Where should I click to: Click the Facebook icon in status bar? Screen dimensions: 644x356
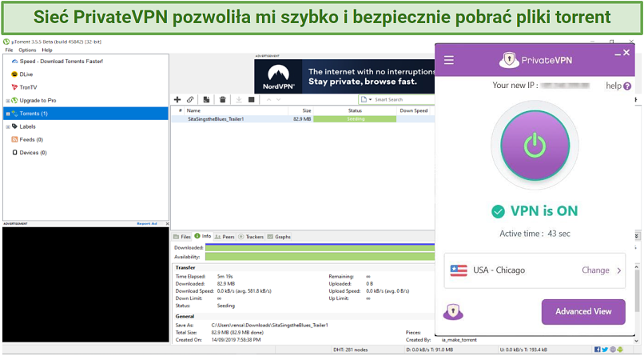tap(598, 350)
